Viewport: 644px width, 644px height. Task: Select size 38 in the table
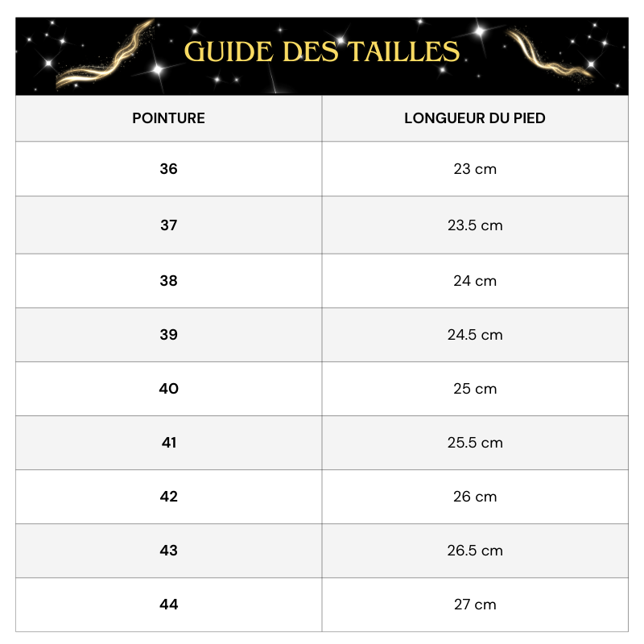click(x=168, y=281)
